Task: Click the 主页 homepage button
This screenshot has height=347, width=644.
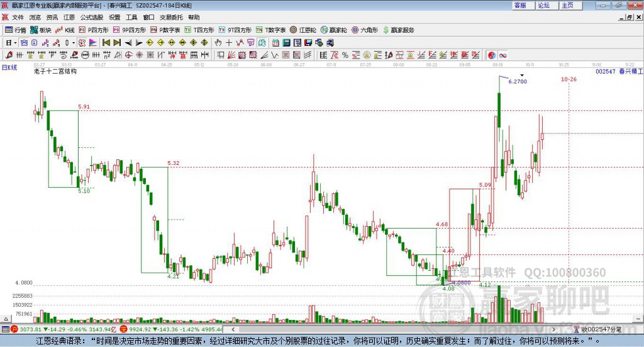Action: pyautogui.click(x=571, y=5)
